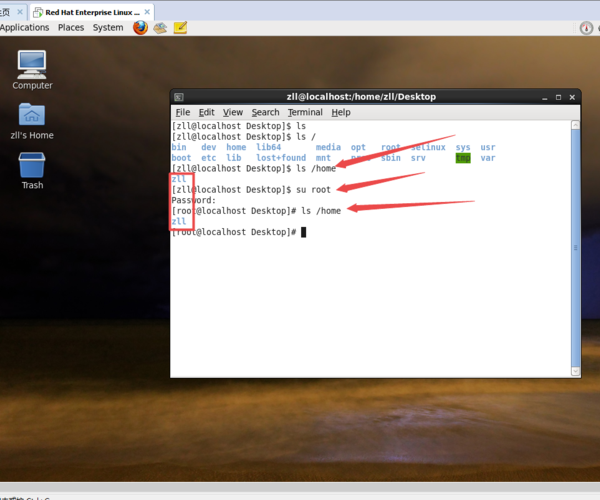Open the yellow notes launcher icon
The image size is (600, 500).
click(180, 27)
